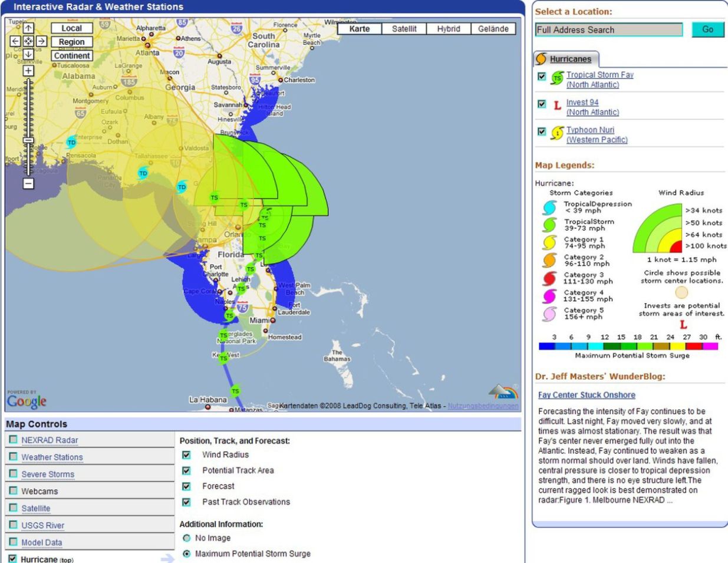Click the Nutzungsbedingungen terms link

click(x=483, y=406)
